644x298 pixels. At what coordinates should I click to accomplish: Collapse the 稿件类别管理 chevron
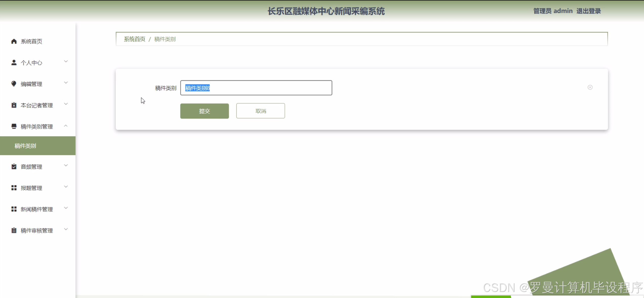click(x=66, y=126)
